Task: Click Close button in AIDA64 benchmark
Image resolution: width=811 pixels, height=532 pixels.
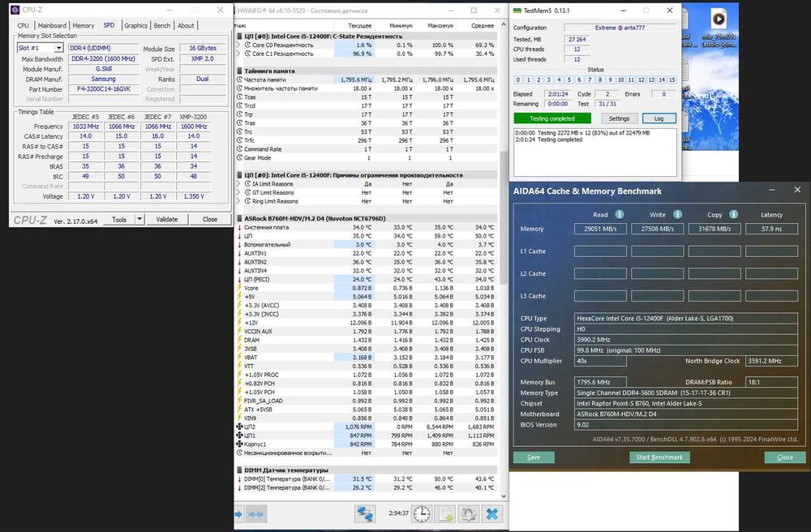Action: tap(785, 457)
